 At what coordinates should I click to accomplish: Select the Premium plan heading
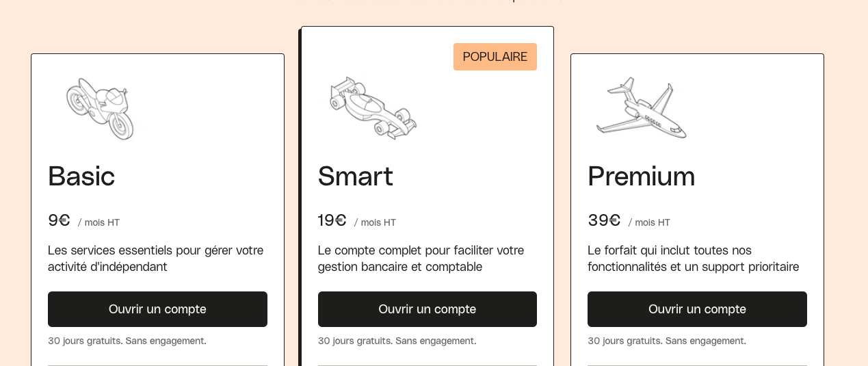(x=642, y=176)
